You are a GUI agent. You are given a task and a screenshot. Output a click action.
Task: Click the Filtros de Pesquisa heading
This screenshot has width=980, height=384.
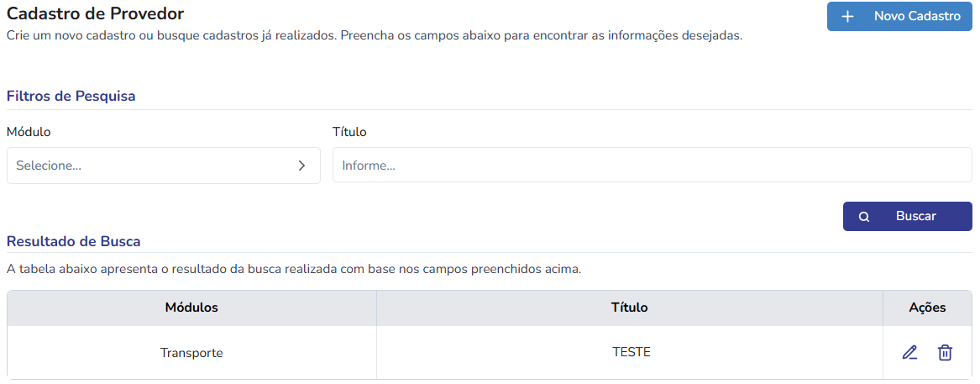click(x=71, y=97)
